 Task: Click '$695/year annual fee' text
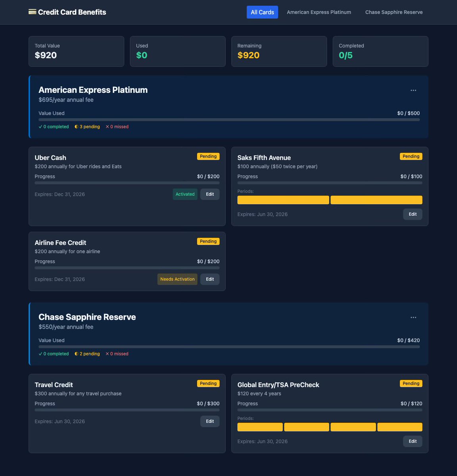[x=66, y=100]
